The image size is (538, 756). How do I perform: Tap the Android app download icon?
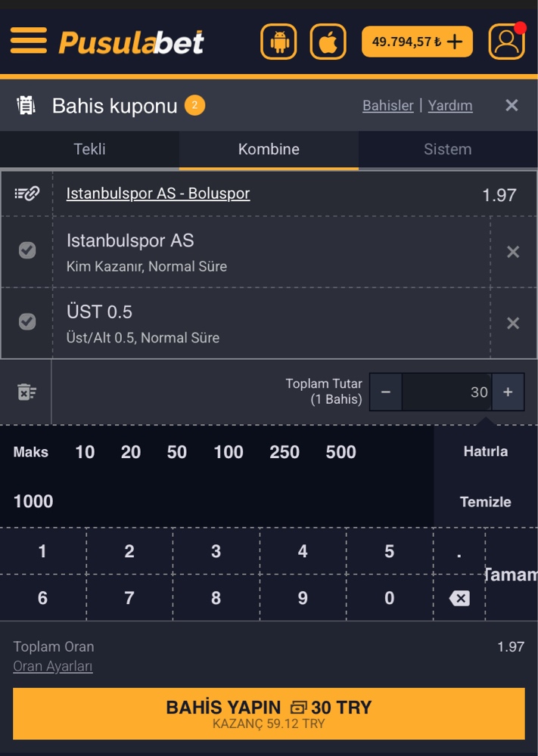(x=278, y=42)
